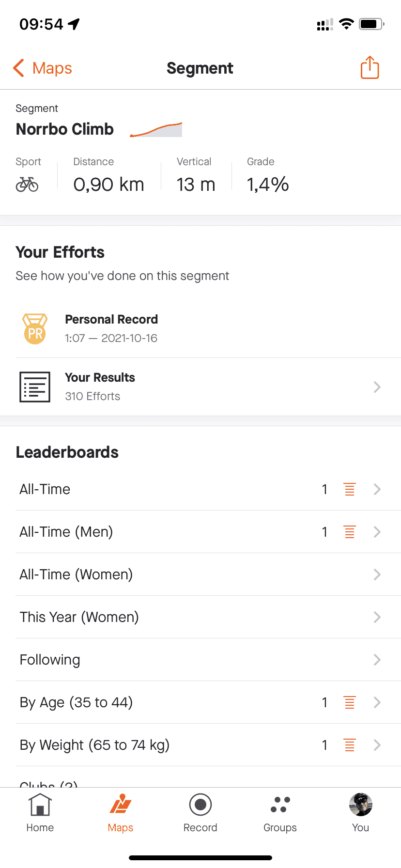Expand Your Results chevron
The width and height of the screenshot is (401, 868).
point(377,387)
